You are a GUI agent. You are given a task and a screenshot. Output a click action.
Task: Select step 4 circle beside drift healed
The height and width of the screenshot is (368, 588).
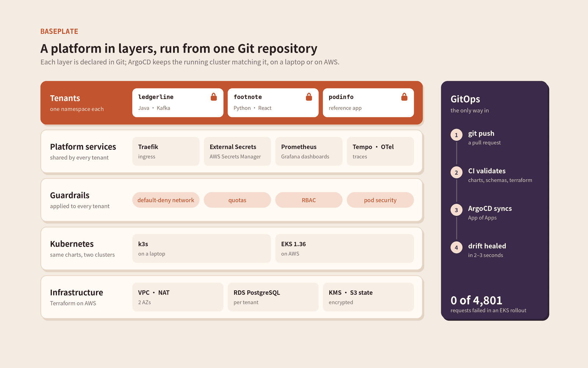(456, 248)
